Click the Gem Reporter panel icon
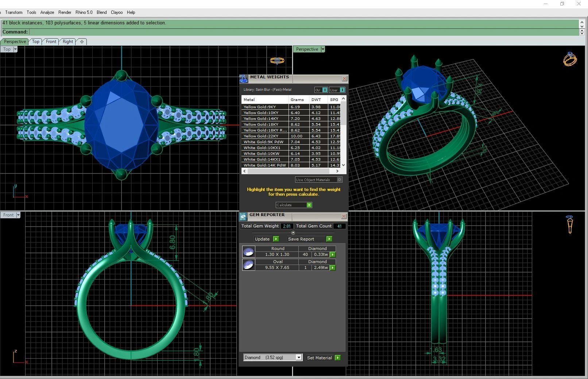 pos(243,217)
